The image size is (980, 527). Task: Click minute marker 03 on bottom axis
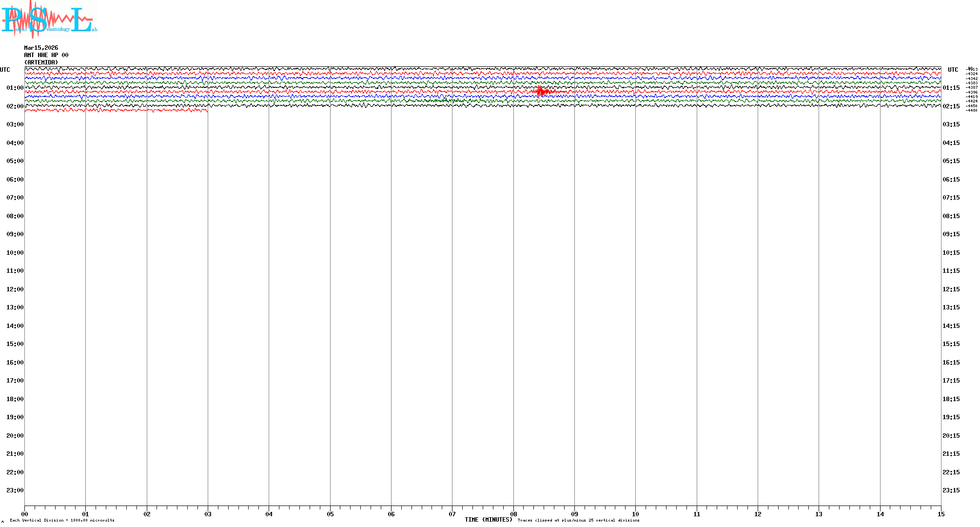(208, 514)
